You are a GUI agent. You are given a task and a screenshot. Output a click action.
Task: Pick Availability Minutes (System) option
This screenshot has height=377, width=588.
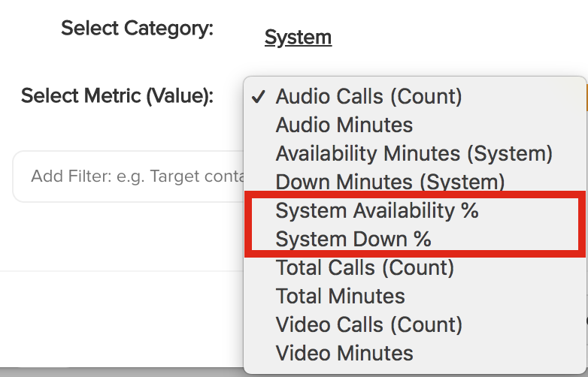[x=414, y=153]
